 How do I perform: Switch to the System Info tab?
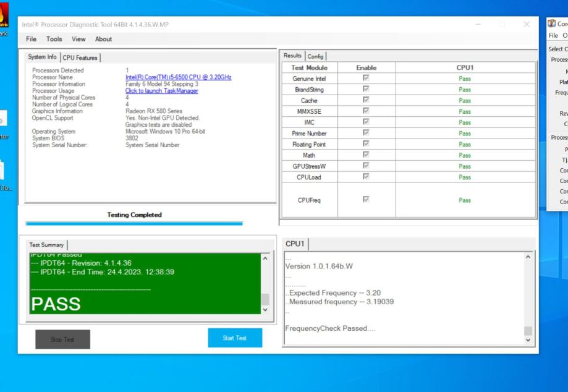click(x=42, y=57)
